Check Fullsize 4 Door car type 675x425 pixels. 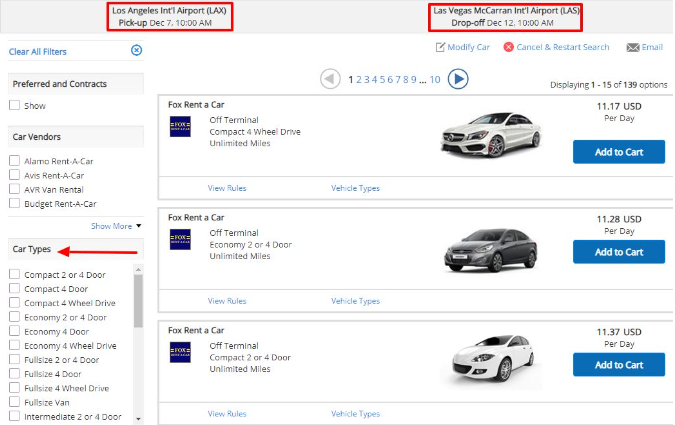(14, 374)
